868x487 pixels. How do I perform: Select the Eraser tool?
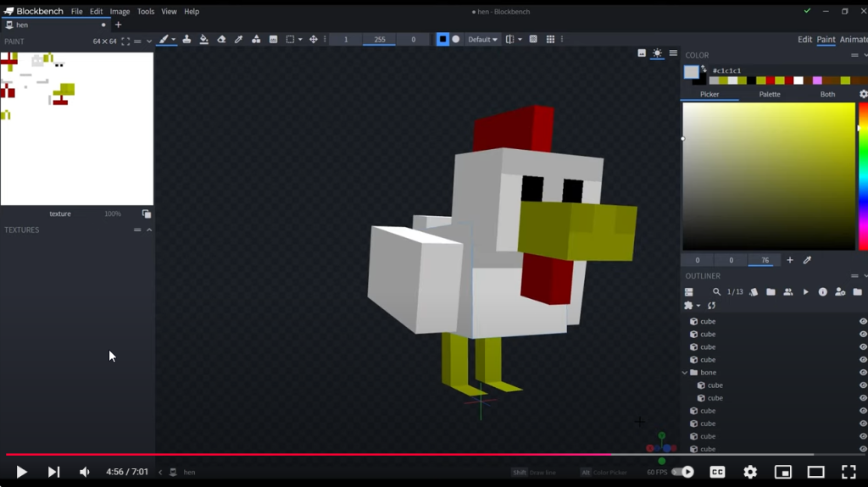coord(221,40)
